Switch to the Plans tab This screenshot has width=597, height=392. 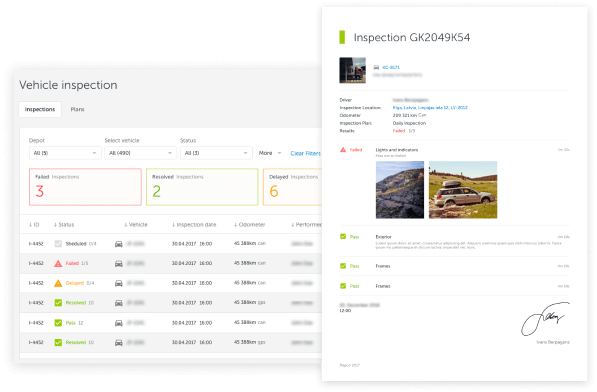click(x=77, y=109)
